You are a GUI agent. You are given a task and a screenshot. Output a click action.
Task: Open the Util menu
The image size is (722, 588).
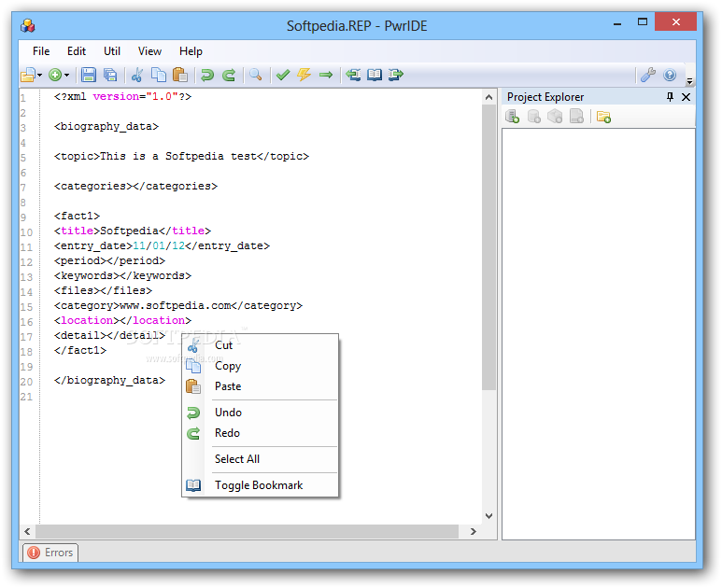tap(112, 51)
